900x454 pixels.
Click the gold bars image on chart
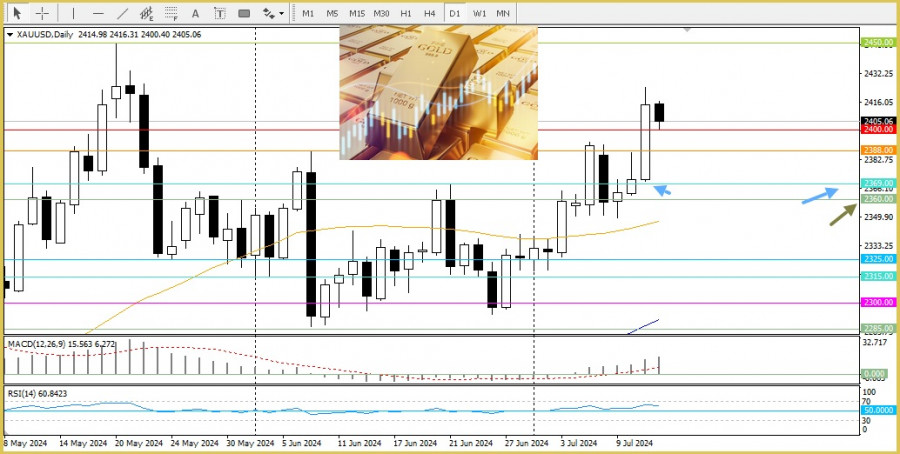point(439,92)
